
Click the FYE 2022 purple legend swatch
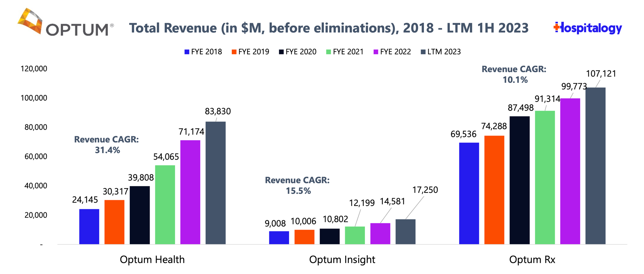coord(376,52)
